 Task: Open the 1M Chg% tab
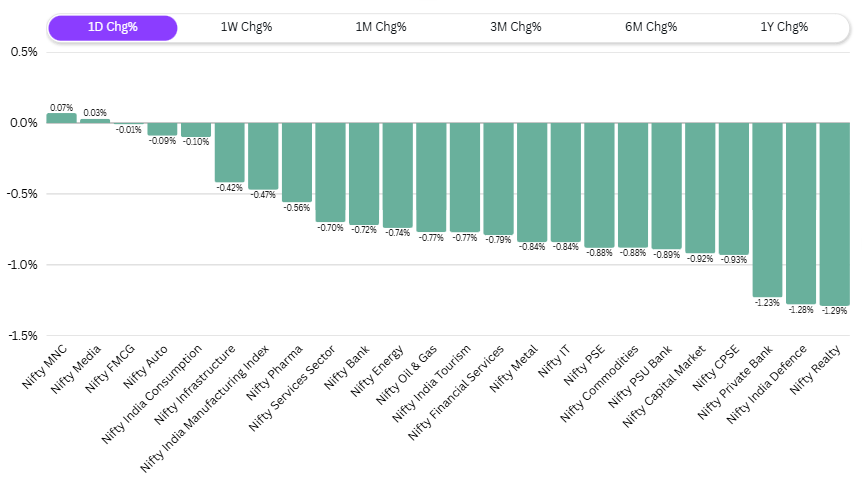point(381,27)
